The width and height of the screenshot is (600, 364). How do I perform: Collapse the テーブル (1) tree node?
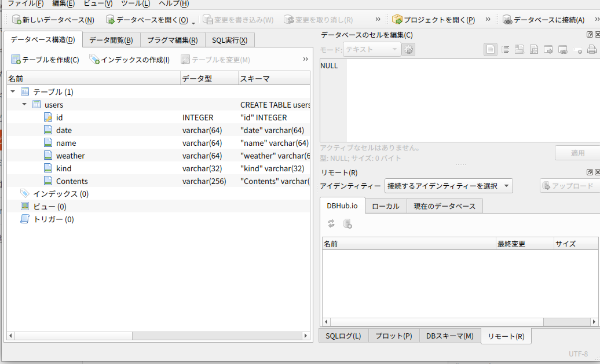[13, 92]
